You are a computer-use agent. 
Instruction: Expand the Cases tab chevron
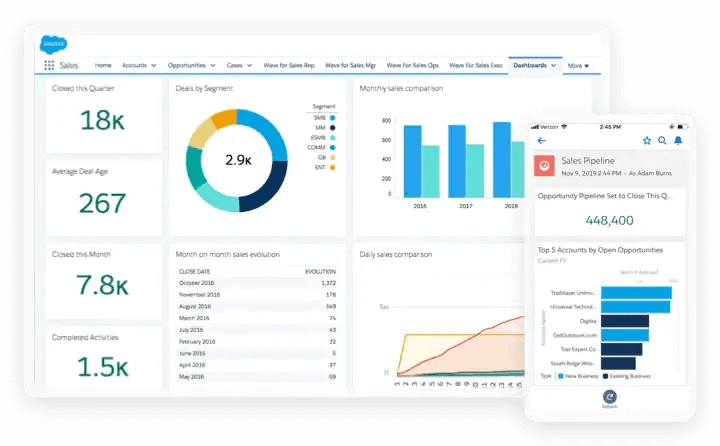249,65
